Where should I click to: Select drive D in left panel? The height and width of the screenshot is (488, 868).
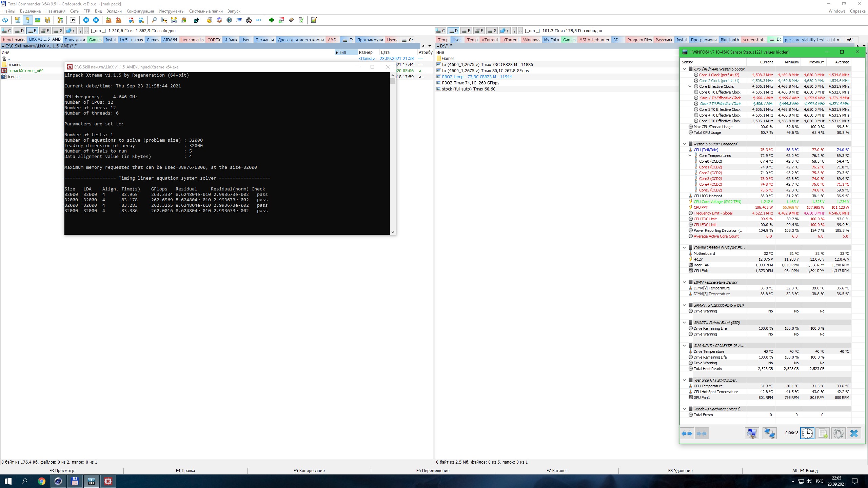[19, 31]
